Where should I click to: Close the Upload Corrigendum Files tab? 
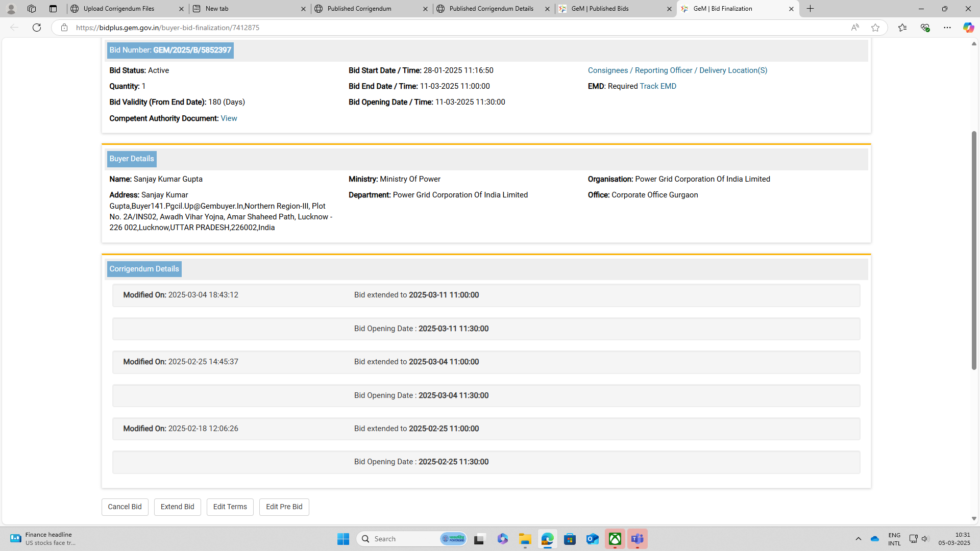181,9
